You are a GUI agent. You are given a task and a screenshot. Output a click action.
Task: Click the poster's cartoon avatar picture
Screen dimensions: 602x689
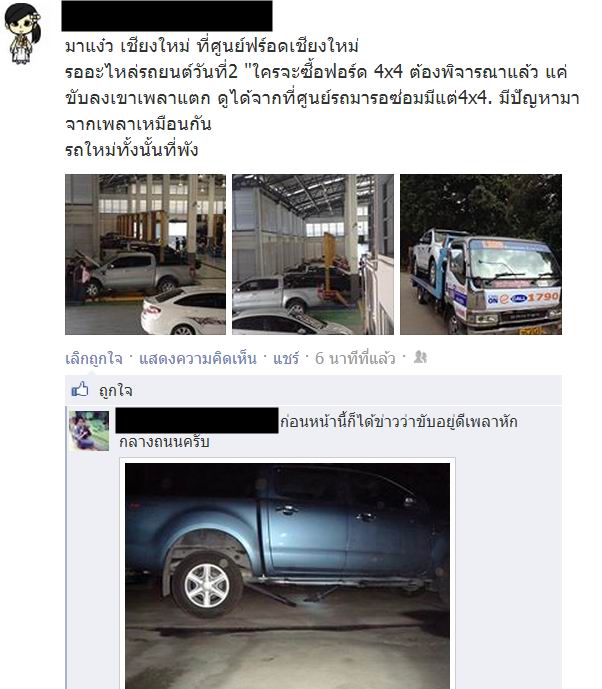click(x=22, y=34)
